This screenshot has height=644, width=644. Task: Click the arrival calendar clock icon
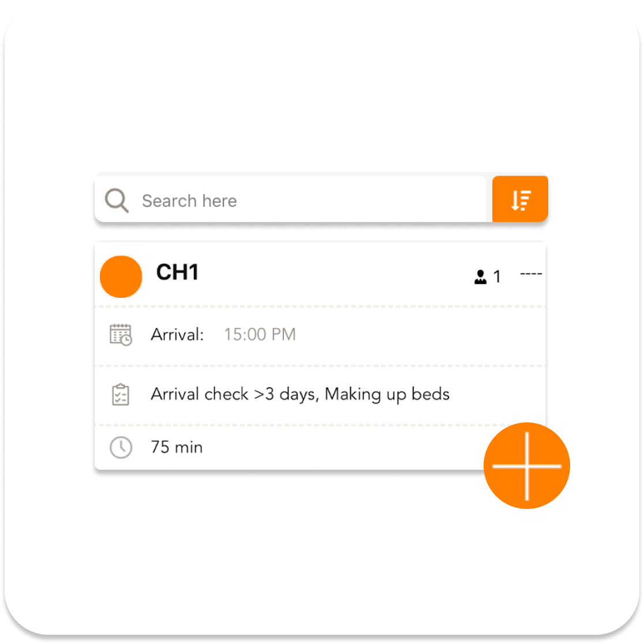click(x=121, y=335)
